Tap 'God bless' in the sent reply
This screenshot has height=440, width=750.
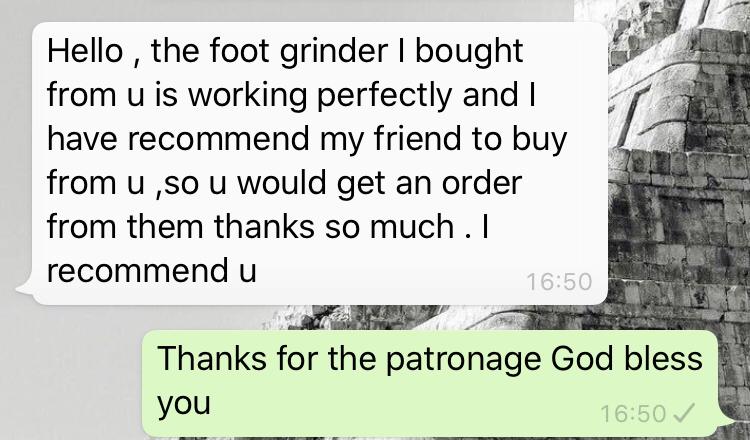point(627,358)
